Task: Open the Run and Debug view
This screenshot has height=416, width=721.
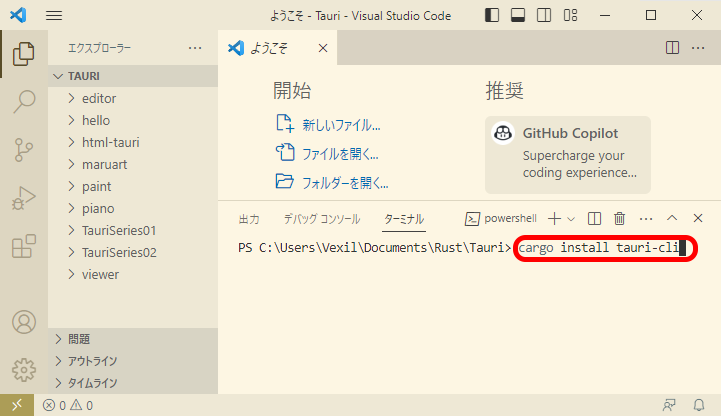Action: 24,198
